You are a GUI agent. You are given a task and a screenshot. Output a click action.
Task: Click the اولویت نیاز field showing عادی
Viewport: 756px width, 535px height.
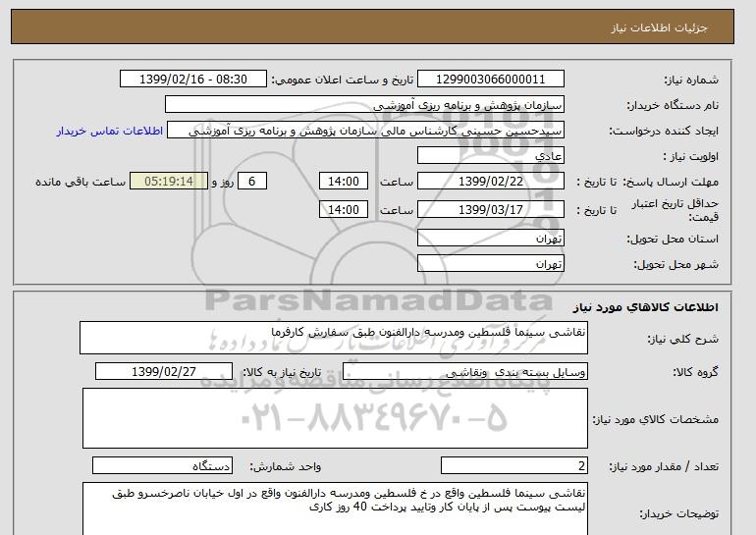tap(490, 156)
